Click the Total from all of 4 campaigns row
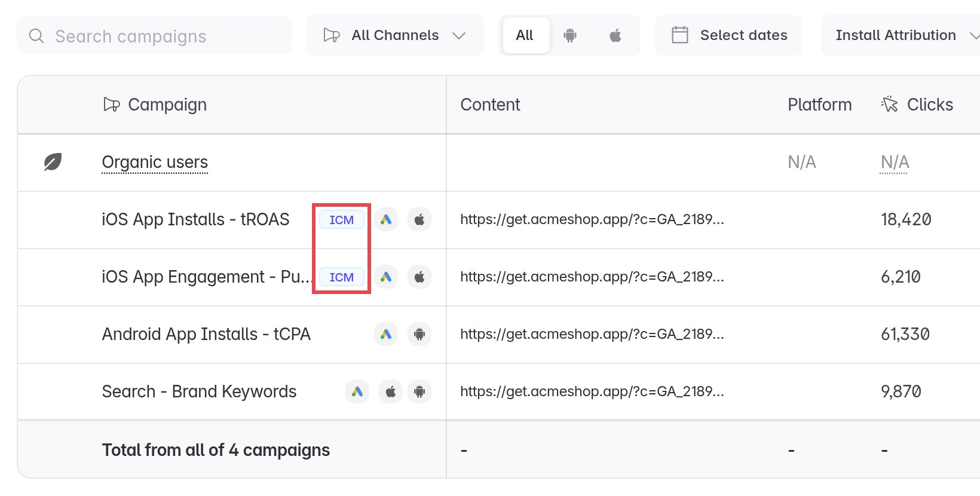Image resolution: width=980 pixels, height=496 pixels. [x=499, y=449]
